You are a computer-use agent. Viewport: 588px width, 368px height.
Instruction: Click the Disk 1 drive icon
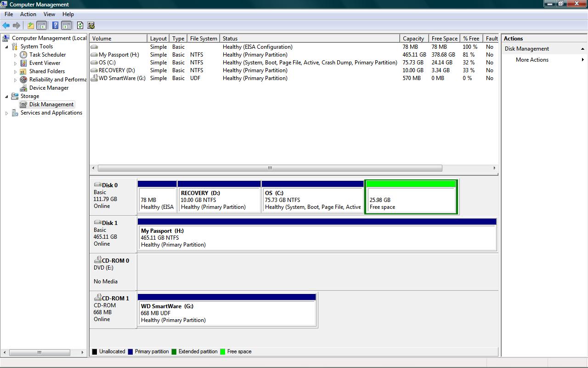pyautogui.click(x=97, y=223)
